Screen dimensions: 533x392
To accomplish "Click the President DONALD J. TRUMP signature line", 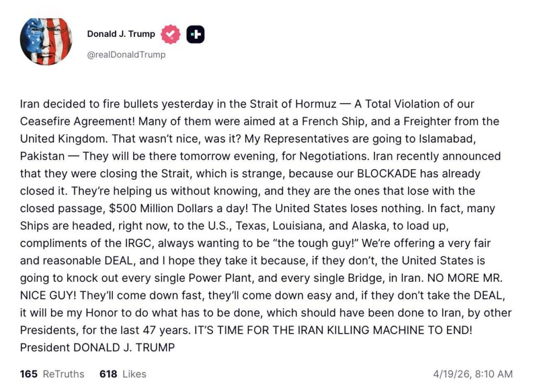I will (x=97, y=347).
